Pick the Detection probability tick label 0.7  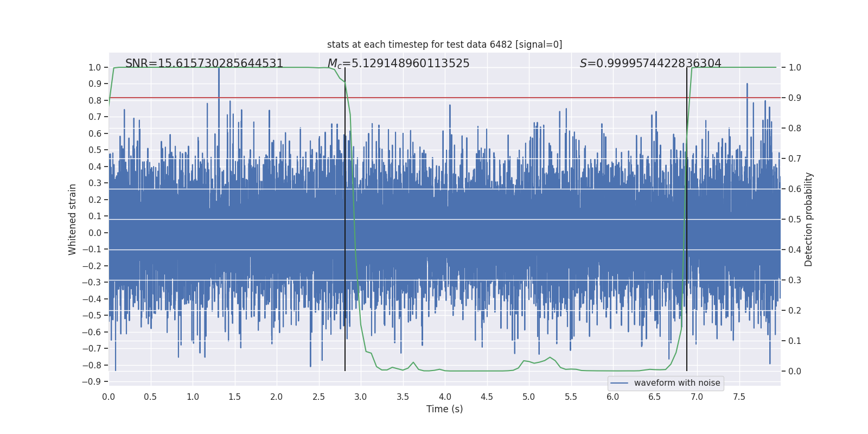click(x=795, y=158)
